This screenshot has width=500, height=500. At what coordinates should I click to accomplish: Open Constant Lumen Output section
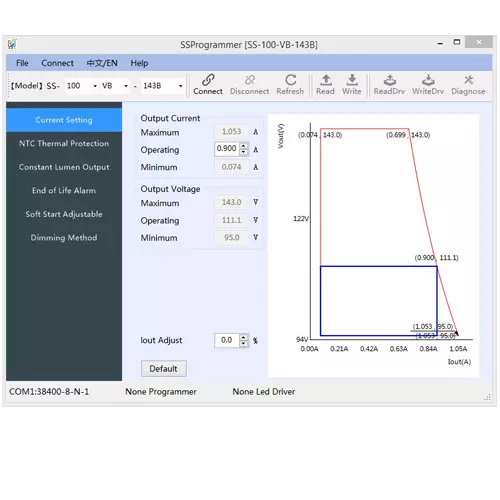(x=64, y=167)
